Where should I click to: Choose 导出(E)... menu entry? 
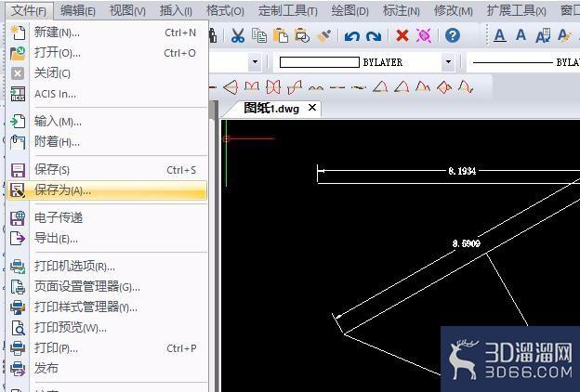pos(107,239)
